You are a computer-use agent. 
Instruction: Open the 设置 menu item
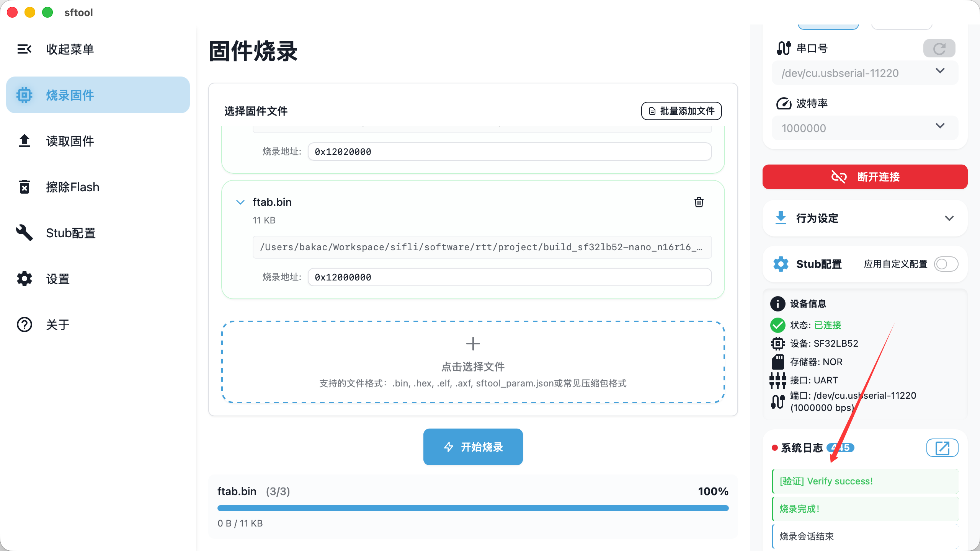[57, 279]
